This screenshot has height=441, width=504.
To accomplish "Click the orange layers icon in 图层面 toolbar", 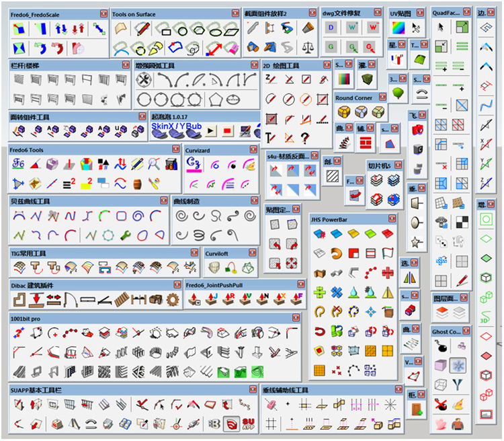I will tap(442, 312).
